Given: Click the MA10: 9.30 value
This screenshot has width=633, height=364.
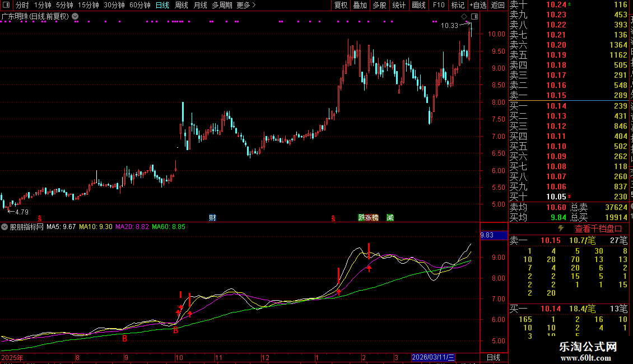Looking at the screenshot, I should point(96,227).
